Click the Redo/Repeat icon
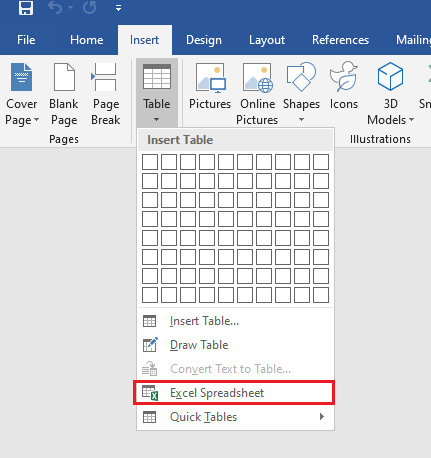Screen dimensions: 431x458 pos(90,8)
